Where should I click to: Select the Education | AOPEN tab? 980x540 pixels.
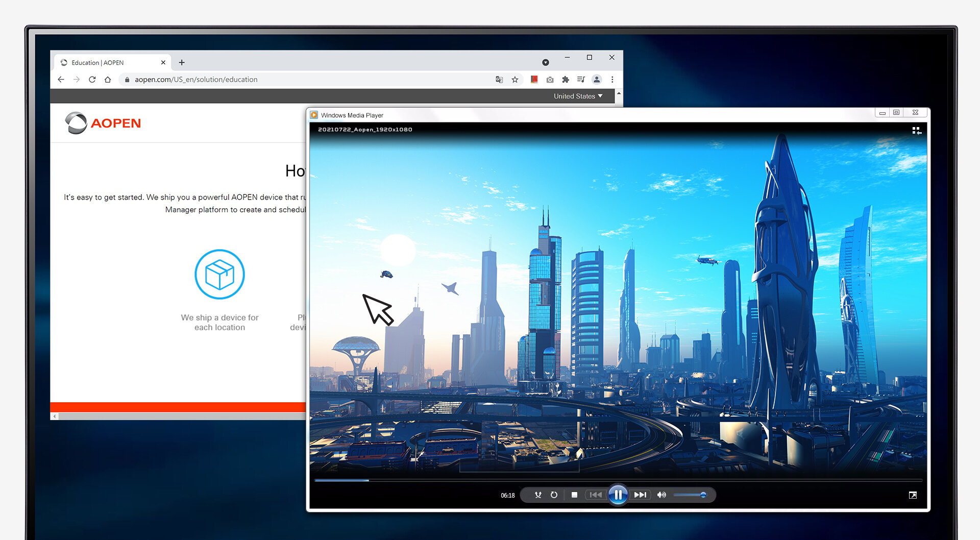(112, 63)
